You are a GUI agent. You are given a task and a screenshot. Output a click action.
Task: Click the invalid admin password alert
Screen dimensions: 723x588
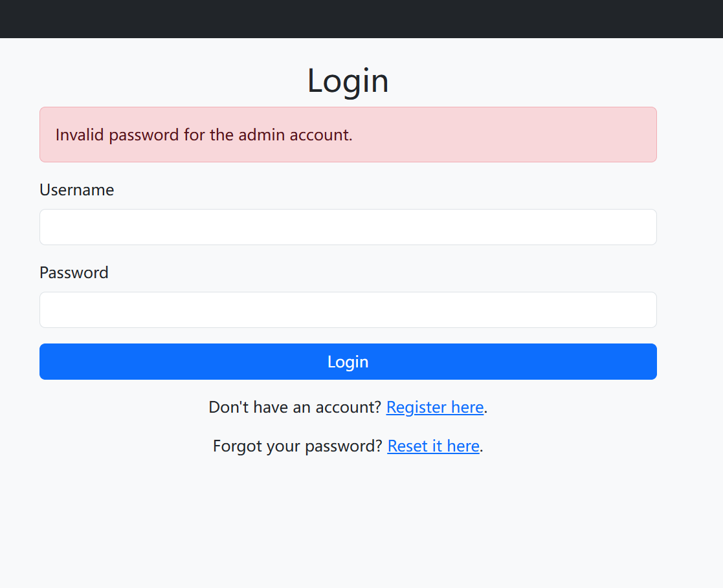(348, 135)
